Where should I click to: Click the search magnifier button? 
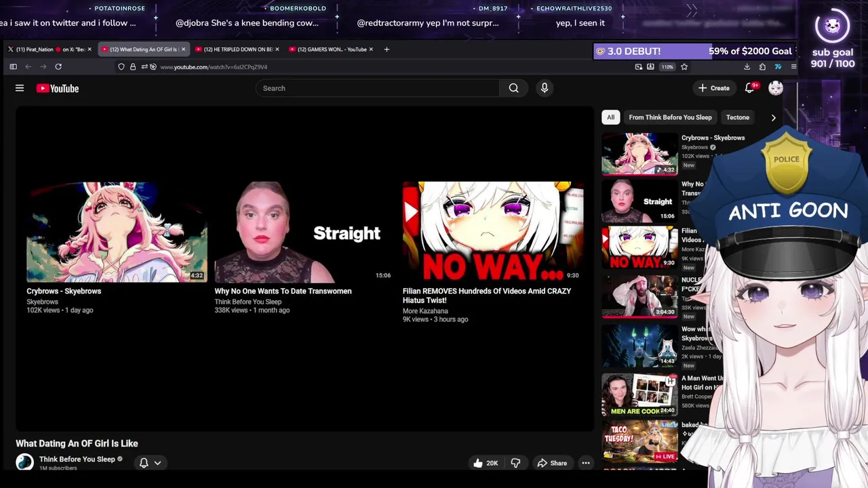(513, 88)
